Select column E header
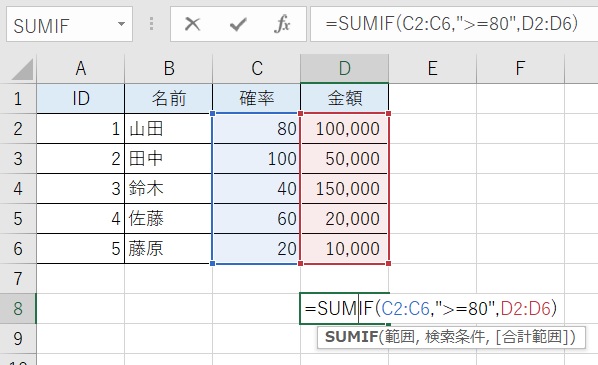Screen dimensions: 598x365 [432, 69]
